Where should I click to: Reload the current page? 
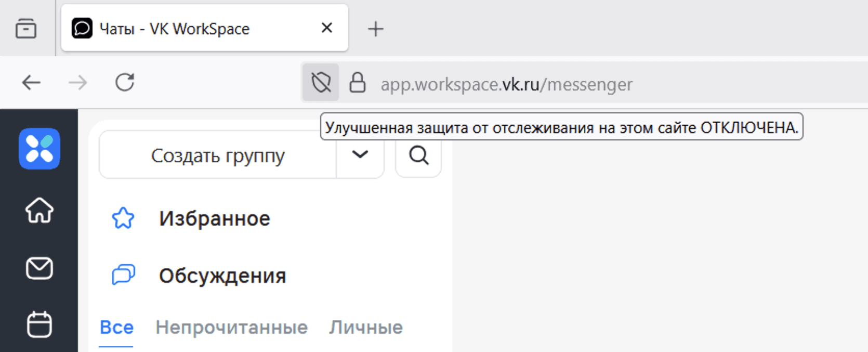125,82
